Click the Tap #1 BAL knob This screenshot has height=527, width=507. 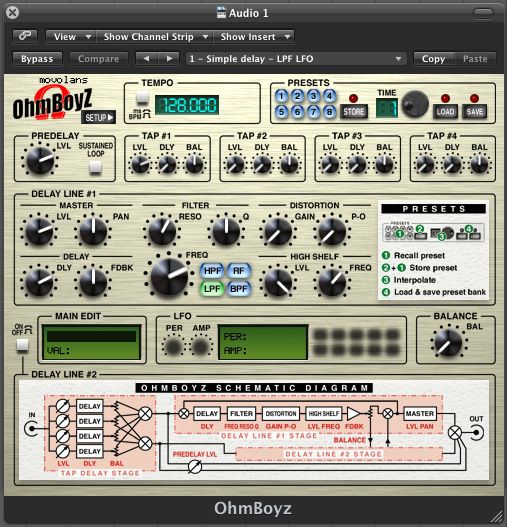194,164
